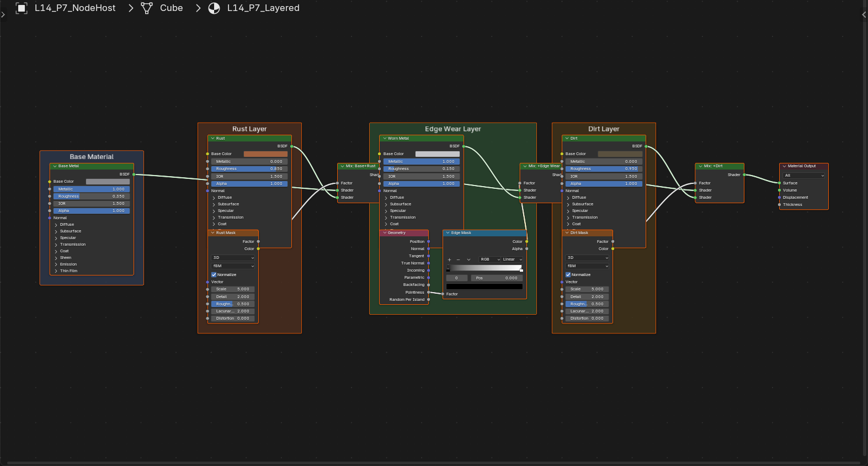Open the All target dropdown in Material Output
This screenshot has height=466, width=868.
(804, 176)
